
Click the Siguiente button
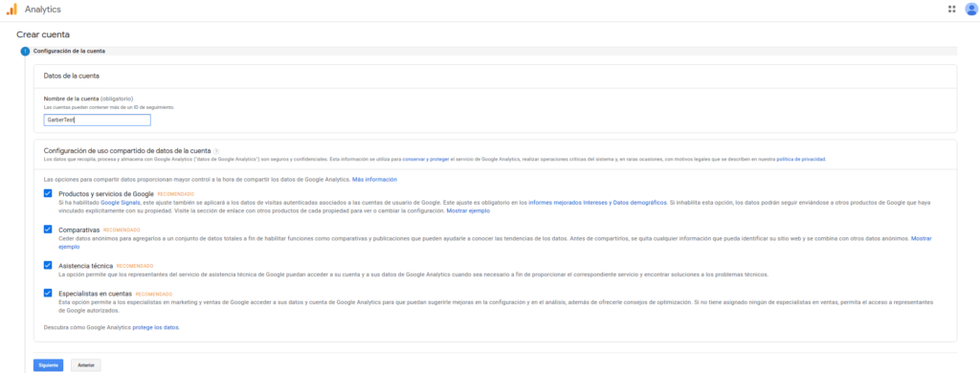pos(48,365)
